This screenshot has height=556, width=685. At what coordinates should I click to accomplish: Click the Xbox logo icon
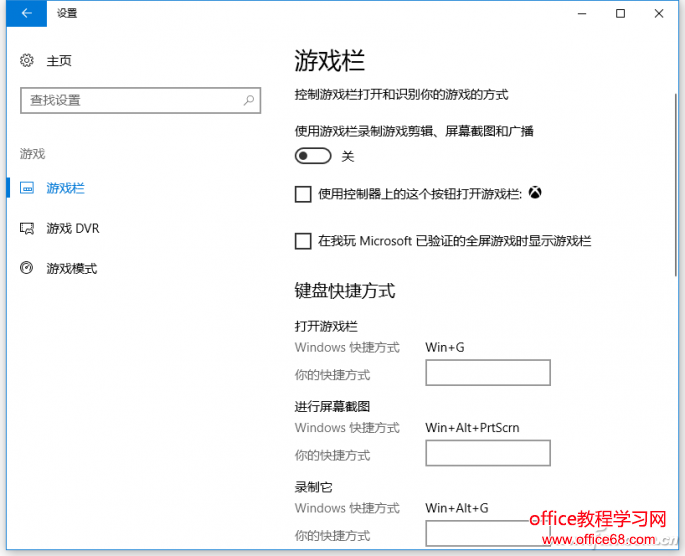tap(535, 192)
